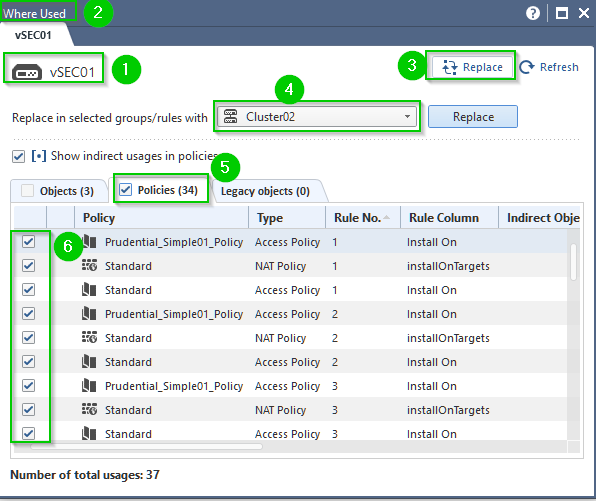Viewport: 596px width, 501px height.
Task: Uncheck the Standard Access Policy rule 3 checkbox
Action: [29, 433]
